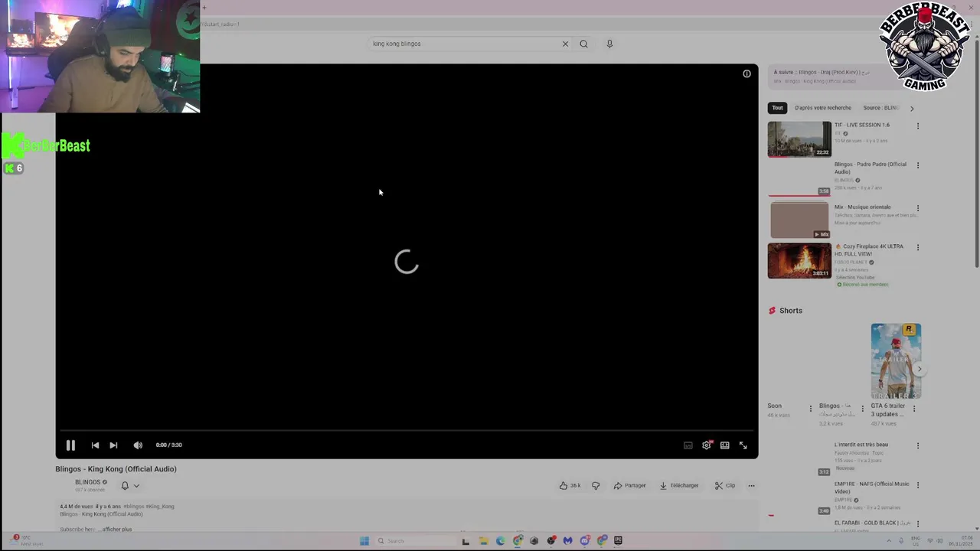This screenshot has height=551, width=980.
Task: Select the 'Tout' filter chip
Action: point(777,108)
